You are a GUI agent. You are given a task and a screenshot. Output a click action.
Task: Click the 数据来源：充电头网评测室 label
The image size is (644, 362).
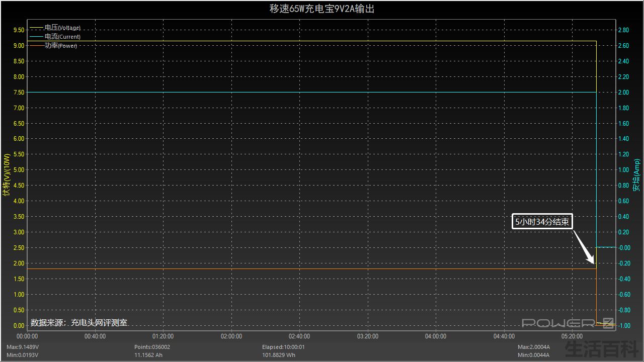pyautogui.click(x=79, y=323)
